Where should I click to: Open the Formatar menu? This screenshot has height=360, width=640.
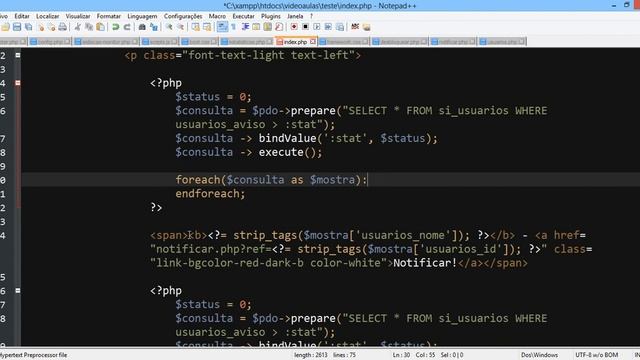tap(109, 16)
